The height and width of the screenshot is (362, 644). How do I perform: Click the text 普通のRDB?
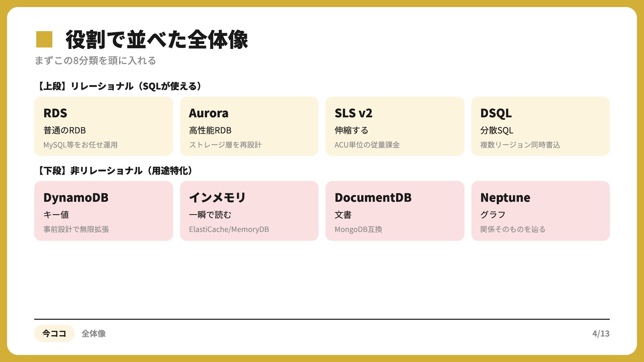[64, 130]
